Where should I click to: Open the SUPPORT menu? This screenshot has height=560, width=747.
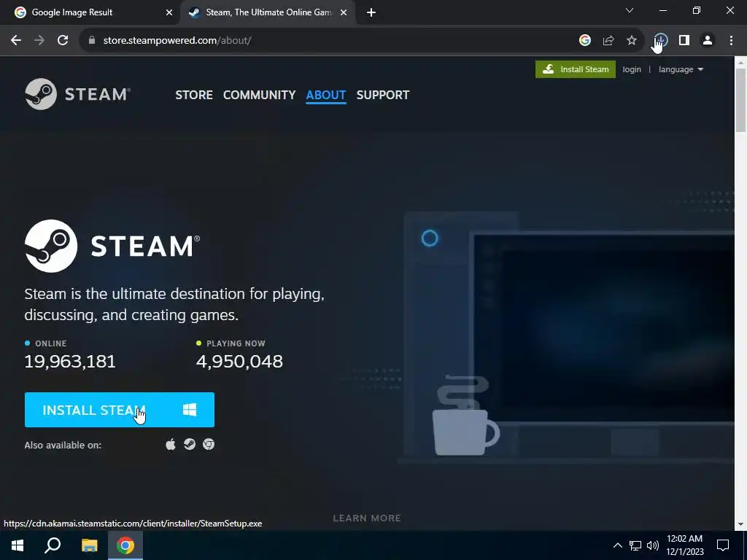pos(383,95)
